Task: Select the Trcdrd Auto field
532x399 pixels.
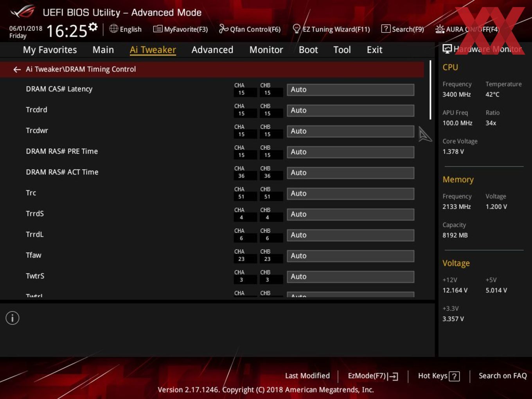Action: coord(350,110)
